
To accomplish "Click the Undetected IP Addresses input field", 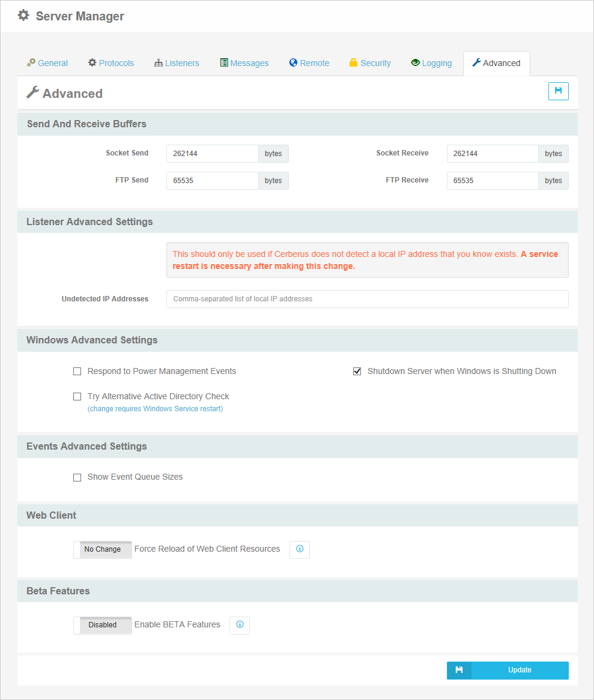I will [367, 298].
